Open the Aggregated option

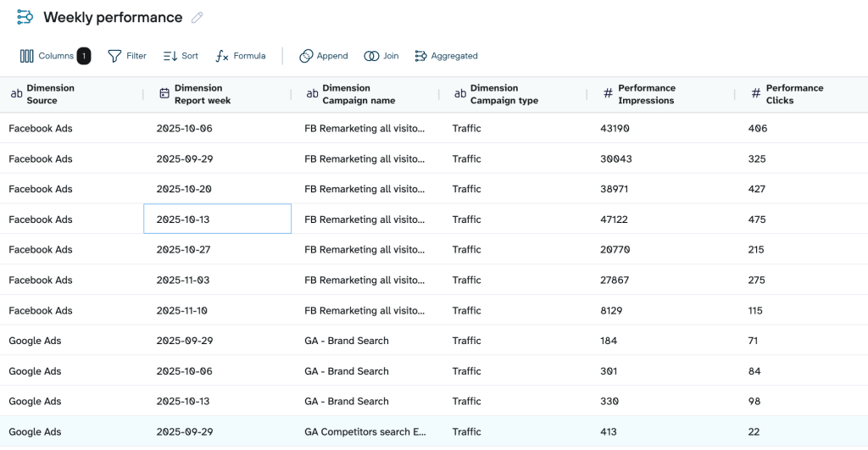(x=446, y=56)
